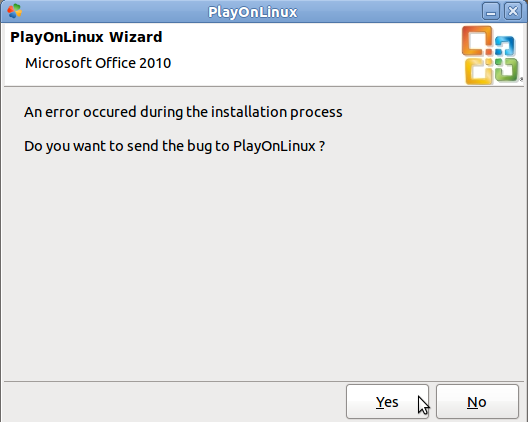Select the yellow square of the Office logo
This screenshot has height=422, width=528.
pos(480,71)
